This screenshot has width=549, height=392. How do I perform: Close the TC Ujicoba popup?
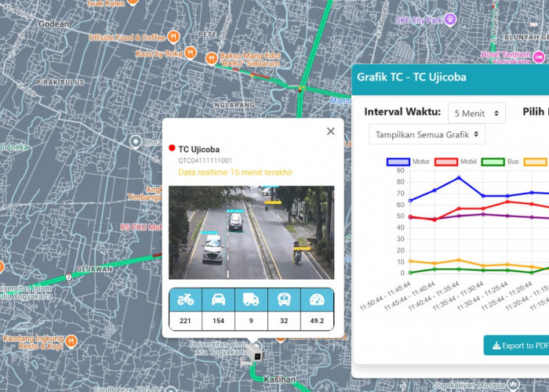[330, 132]
